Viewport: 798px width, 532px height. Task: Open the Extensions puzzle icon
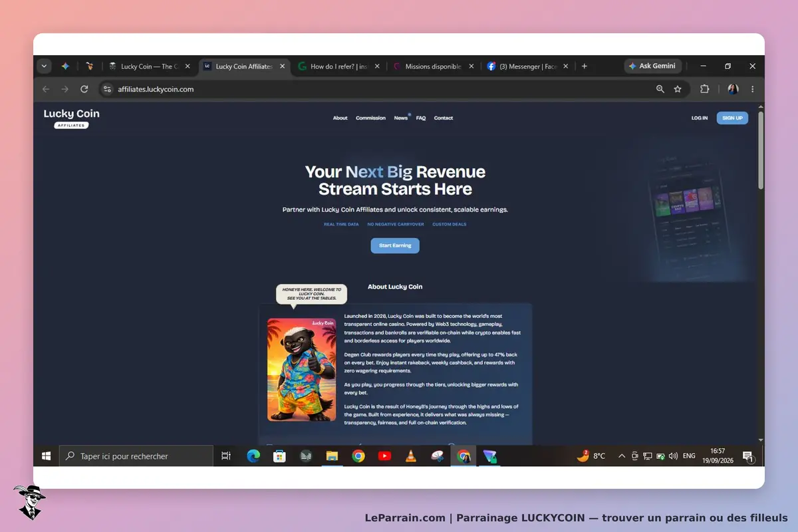tap(705, 89)
